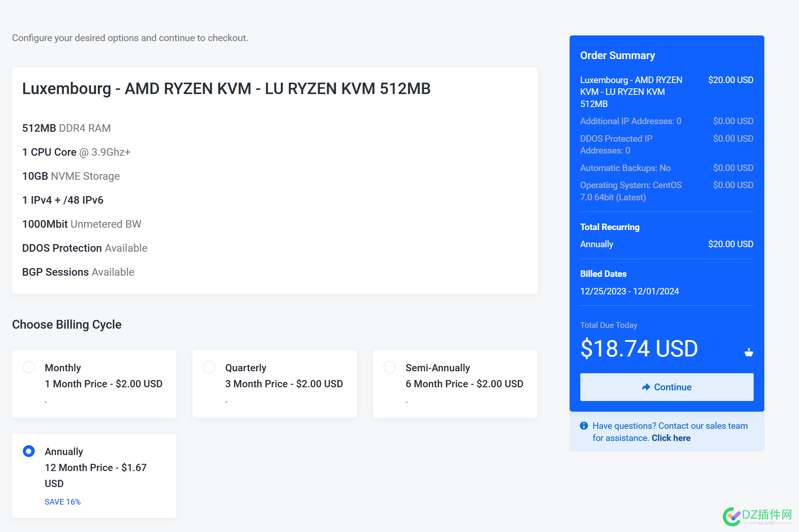Select the Annually billing cycle radio button
The image size is (799, 532).
click(x=29, y=451)
